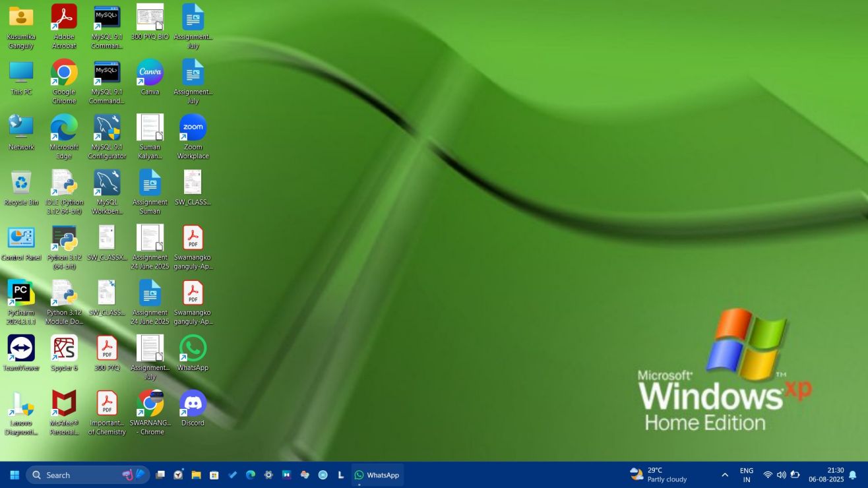The image size is (868, 488).
Task: Click the Wi-Fi network tray icon
Action: point(768,475)
